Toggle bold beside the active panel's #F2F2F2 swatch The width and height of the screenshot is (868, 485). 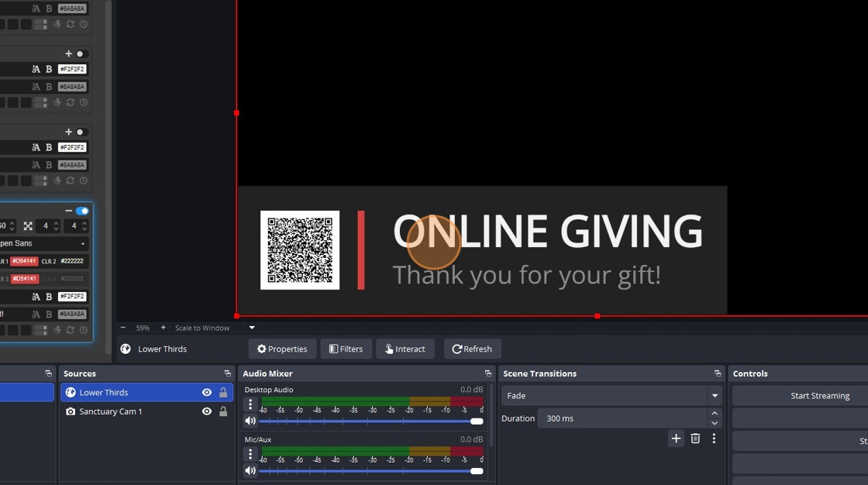(x=49, y=297)
